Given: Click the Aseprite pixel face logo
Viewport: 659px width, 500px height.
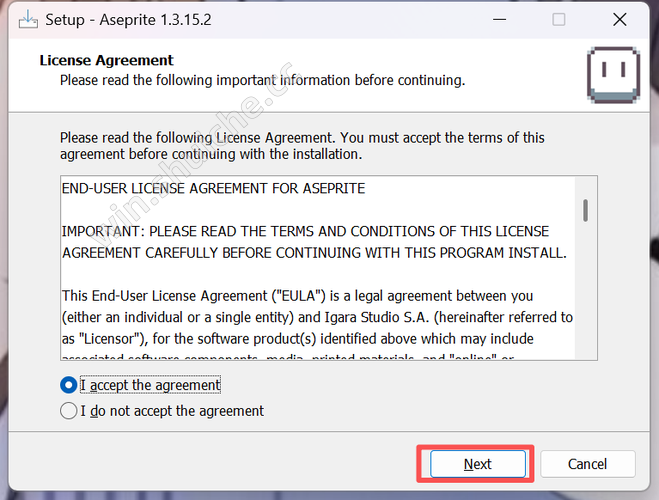Looking at the screenshot, I should pyautogui.click(x=613, y=75).
